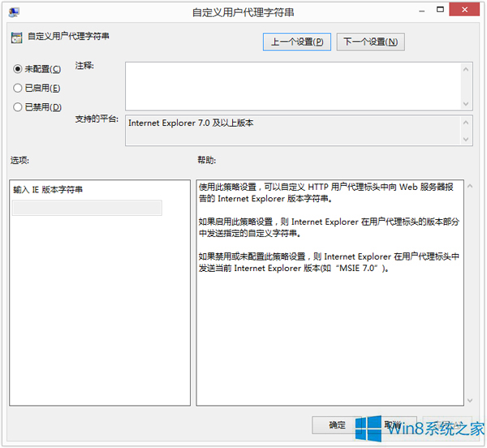Click the 注释: label
The image size is (487, 448).
pyautogui.click(x=84, y=66)
